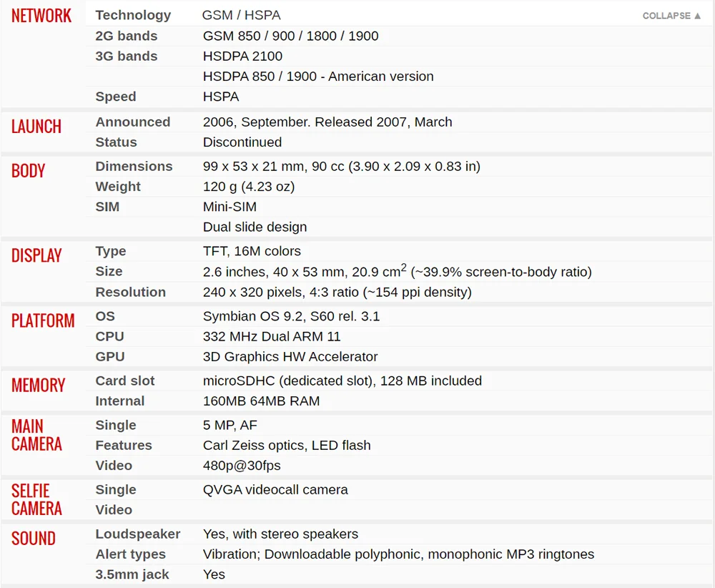Select the MEMORY section heading

(39, 386)
